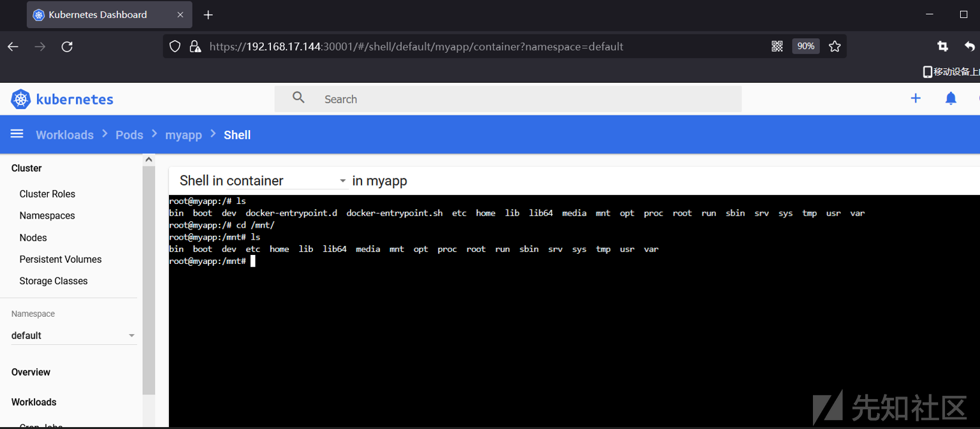This screenshot has height=429, width=980.
Task: Bookmark this page with star icon
Action: tap(835, 46)
